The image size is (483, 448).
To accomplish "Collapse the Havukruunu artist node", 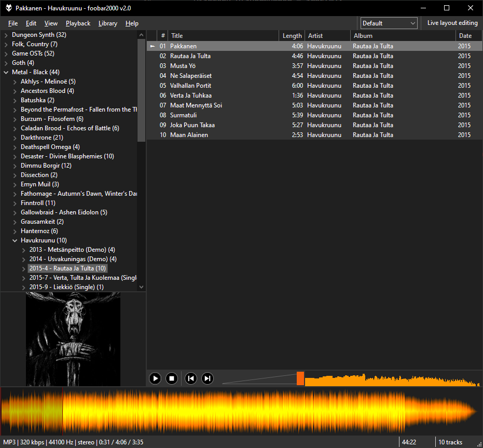I will [x=15, y=240].
